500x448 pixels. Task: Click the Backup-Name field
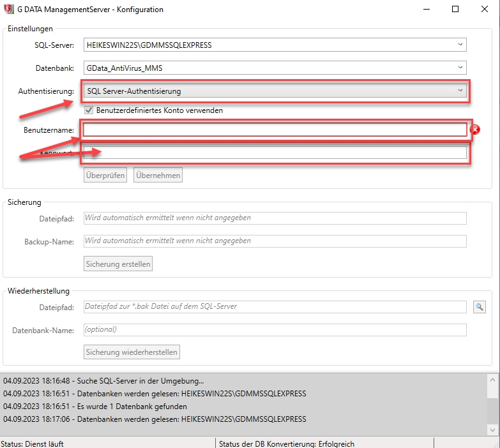(275, 241)
